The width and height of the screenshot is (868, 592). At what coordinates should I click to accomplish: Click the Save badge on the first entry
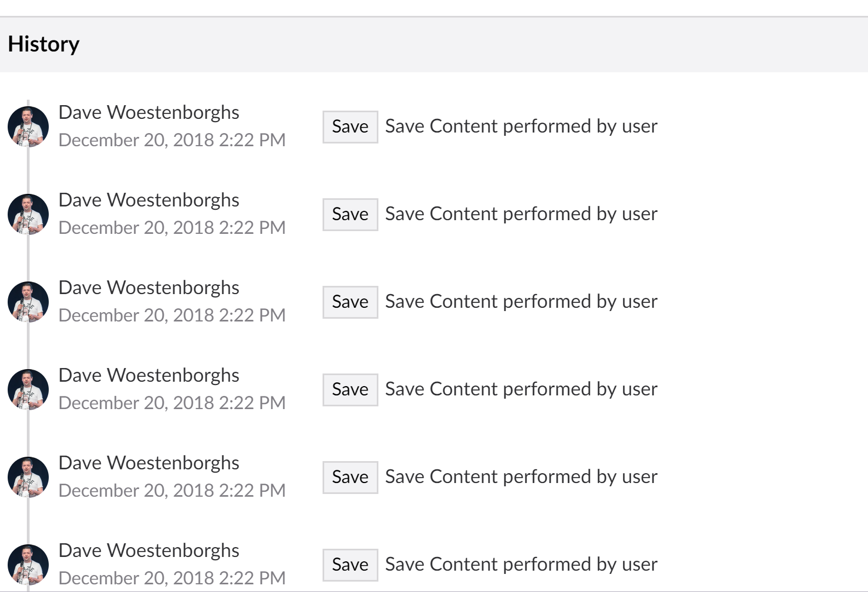pyautogui.click(x=349, y=127)
